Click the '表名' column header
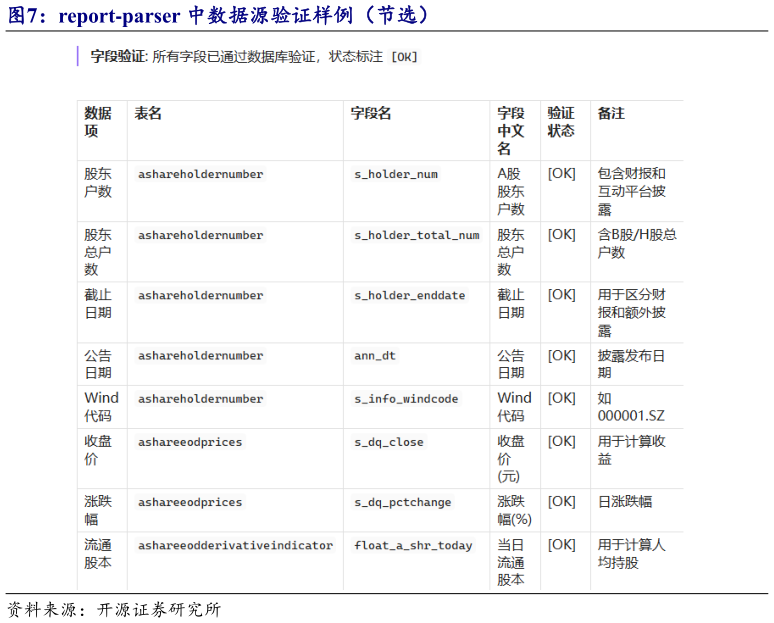The height and width of the screenshot is (623, 774). tap(148, 114)
